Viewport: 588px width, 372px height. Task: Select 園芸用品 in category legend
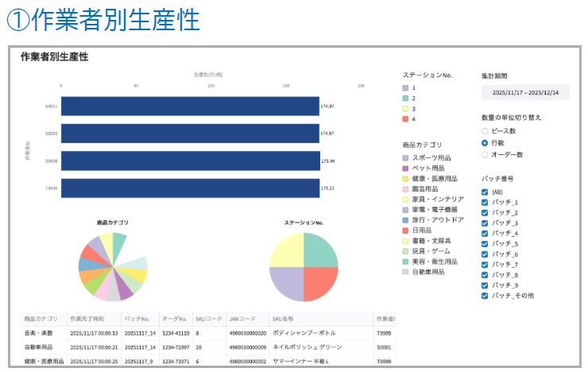pos(420,189)
